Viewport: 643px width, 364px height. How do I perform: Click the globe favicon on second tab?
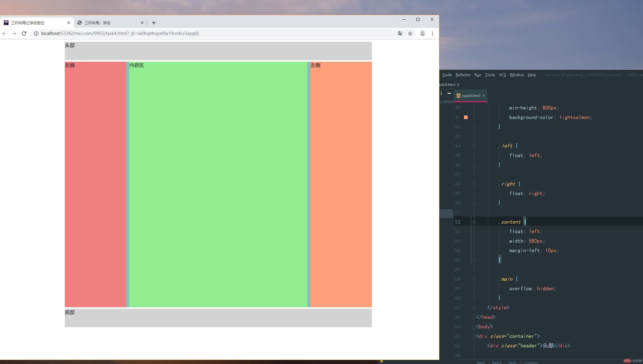coord(80,23)
